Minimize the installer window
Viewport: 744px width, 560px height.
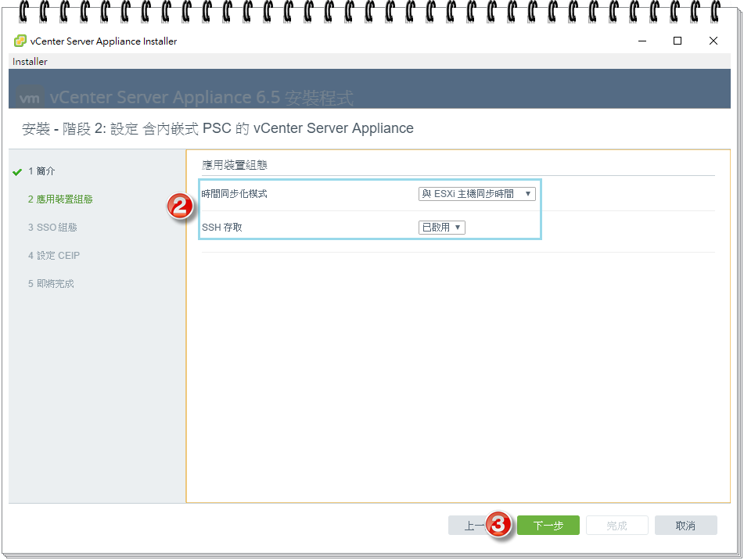(642, 41)
